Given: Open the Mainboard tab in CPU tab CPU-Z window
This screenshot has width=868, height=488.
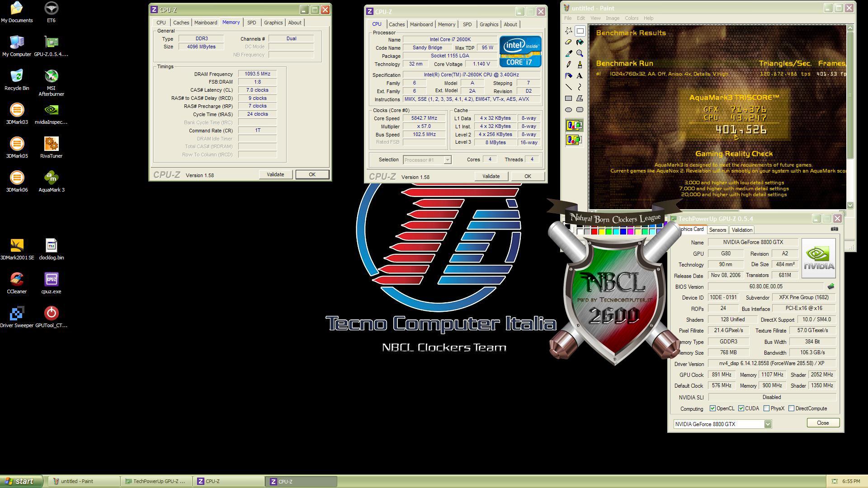Looking at the screenshot, I should pyautogui.click(x=421, y=24).
